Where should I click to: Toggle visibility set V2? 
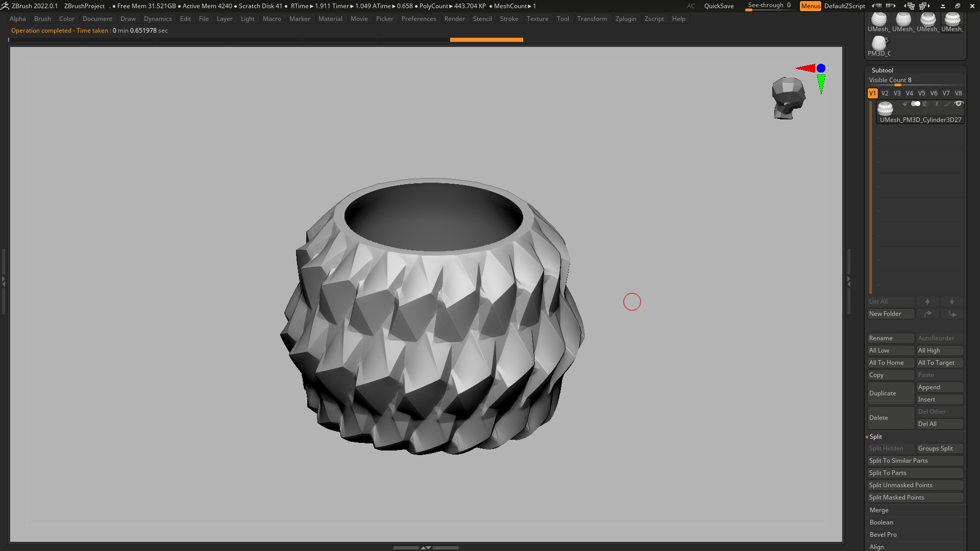point(885,93)
